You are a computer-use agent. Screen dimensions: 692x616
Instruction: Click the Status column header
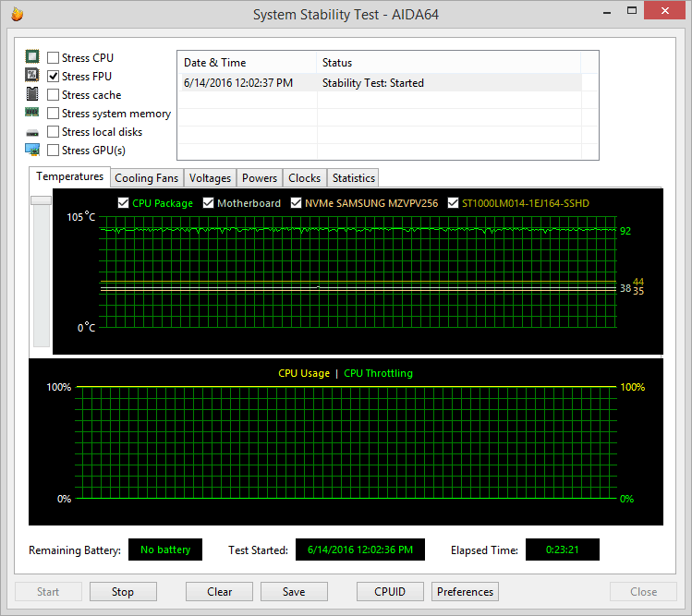(448, 63)
